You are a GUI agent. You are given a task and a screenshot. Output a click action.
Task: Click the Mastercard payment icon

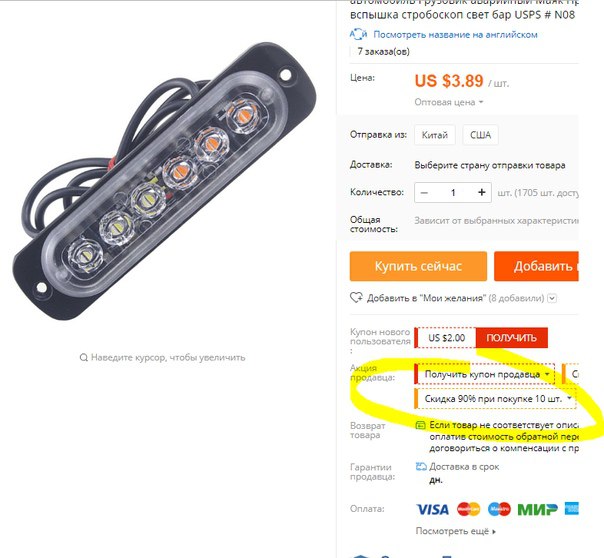468,509
